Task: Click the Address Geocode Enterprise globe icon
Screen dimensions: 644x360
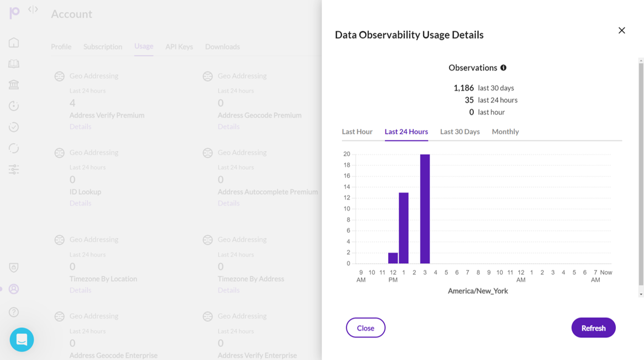Action: coord(60,316)
